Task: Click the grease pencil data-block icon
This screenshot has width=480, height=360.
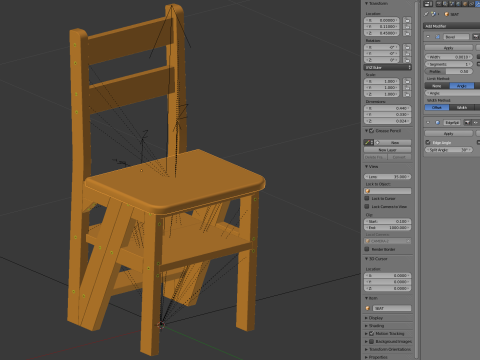Action: coord(368,143)
